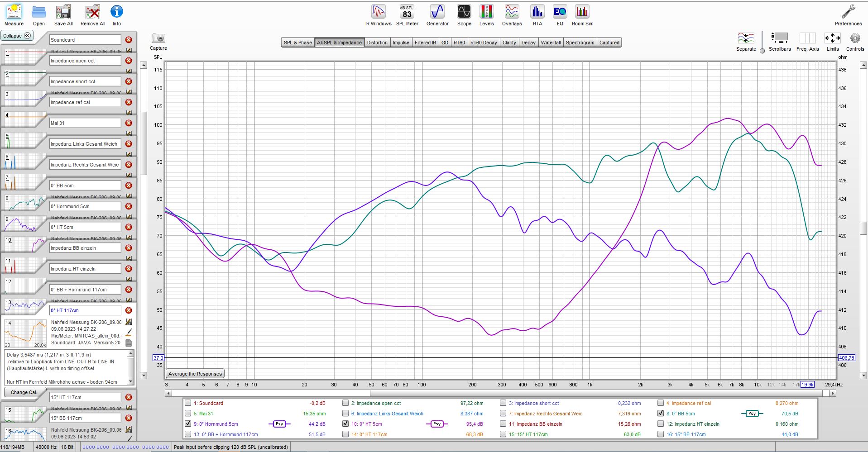Open the EQ window
The width and height of the screenshot is (868, 452).
(560, 15)
